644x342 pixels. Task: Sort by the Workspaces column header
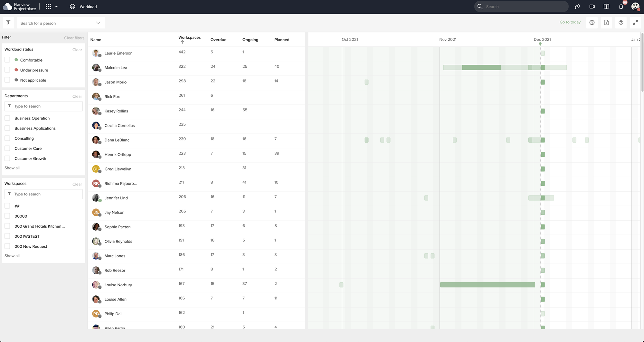point(189,38)
